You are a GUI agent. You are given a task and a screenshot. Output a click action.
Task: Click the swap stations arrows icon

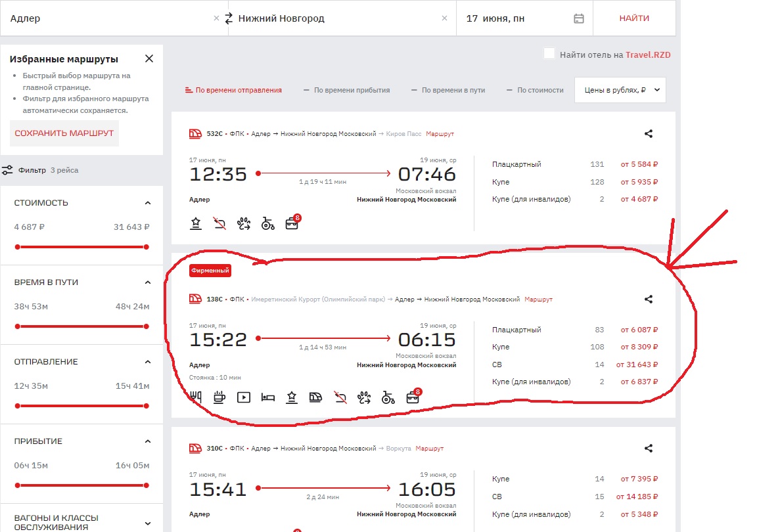tap(229, 18)
